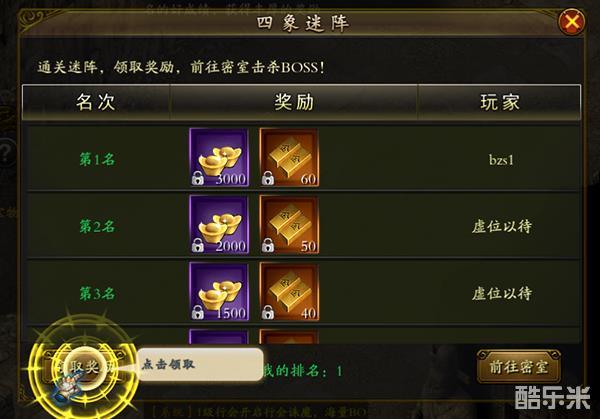Click the 我的排名 ranking text

click(303, 370)
